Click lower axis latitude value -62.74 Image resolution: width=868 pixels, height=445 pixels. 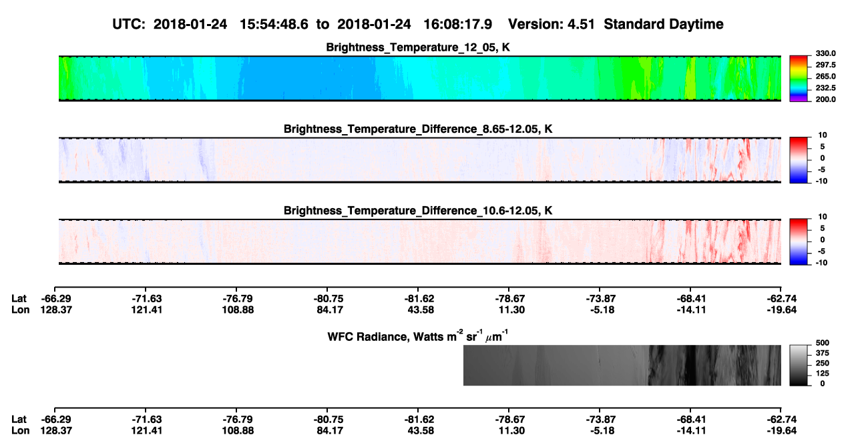781,420
